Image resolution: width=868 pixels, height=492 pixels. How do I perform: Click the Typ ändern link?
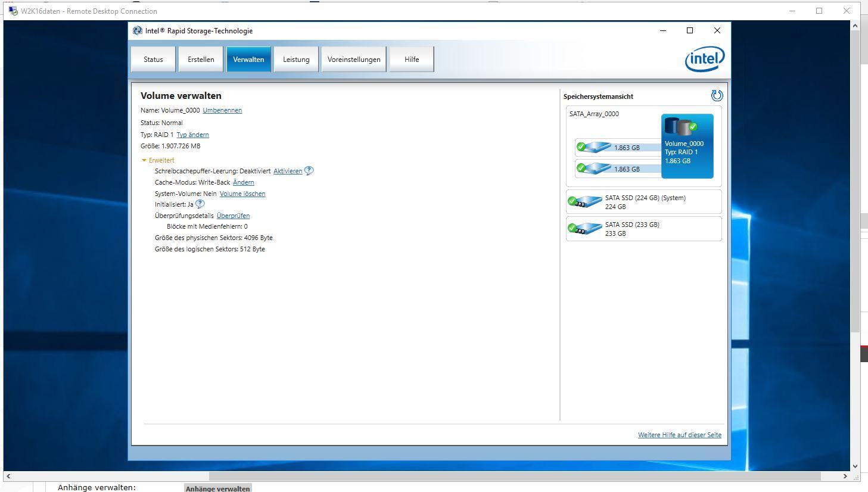point(192,135)
